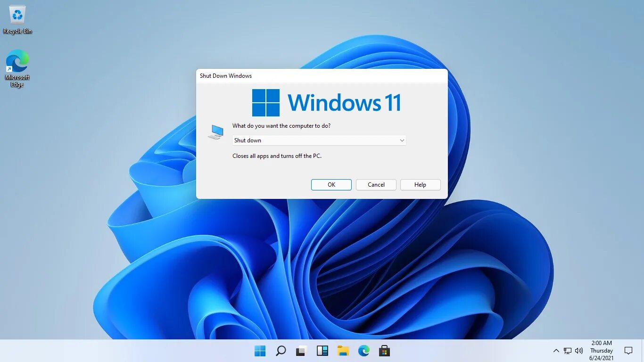
Task: Open the clock showing 2:00 AM Thursday
Action: coord(602,351)
